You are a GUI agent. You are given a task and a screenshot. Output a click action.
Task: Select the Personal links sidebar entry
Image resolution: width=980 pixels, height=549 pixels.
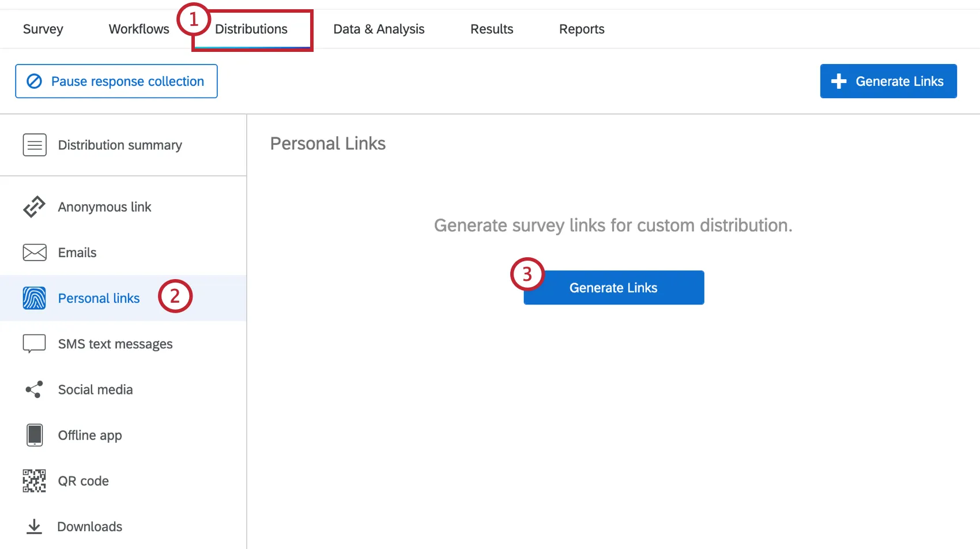(x=99, y=298)
